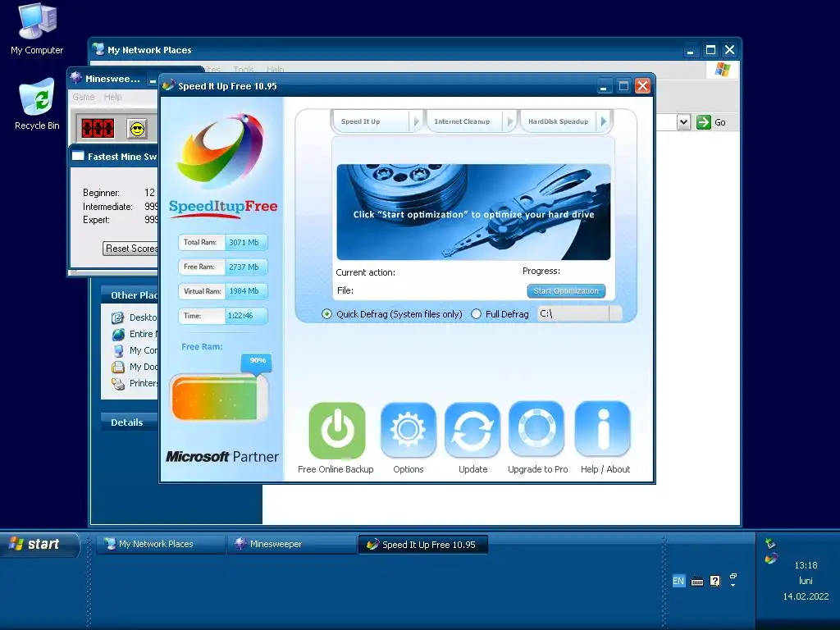Click the My Computer icon in Other Places

(118, 351)
